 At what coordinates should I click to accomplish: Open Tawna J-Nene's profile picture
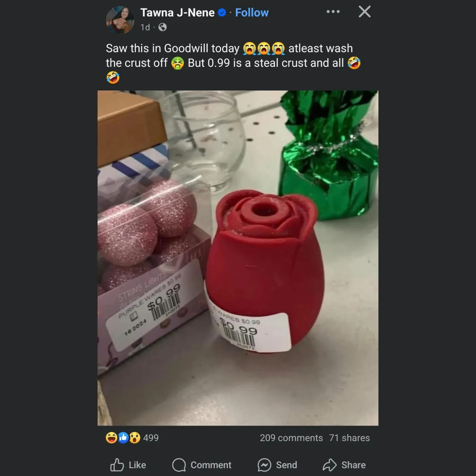(x=120, y=20)
